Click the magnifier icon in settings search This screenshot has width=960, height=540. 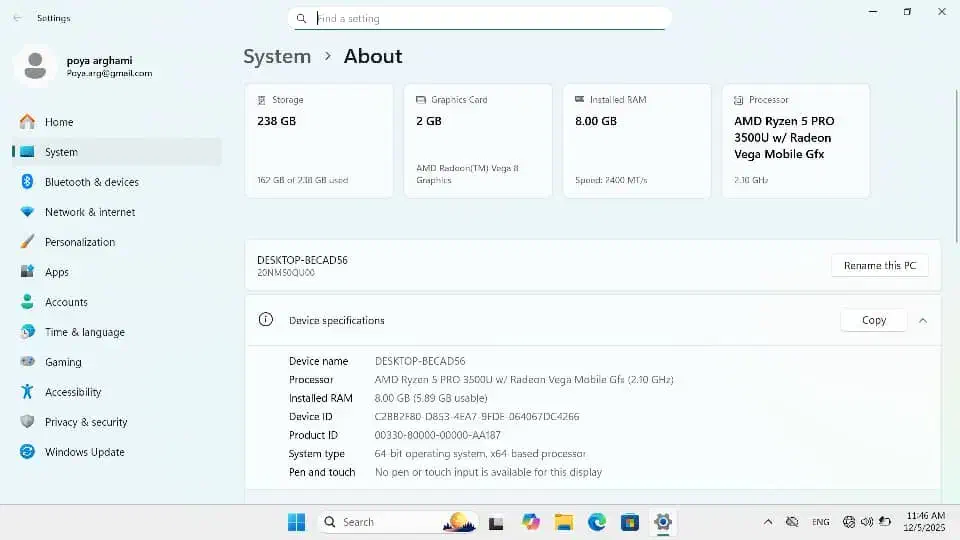(301, 18)
